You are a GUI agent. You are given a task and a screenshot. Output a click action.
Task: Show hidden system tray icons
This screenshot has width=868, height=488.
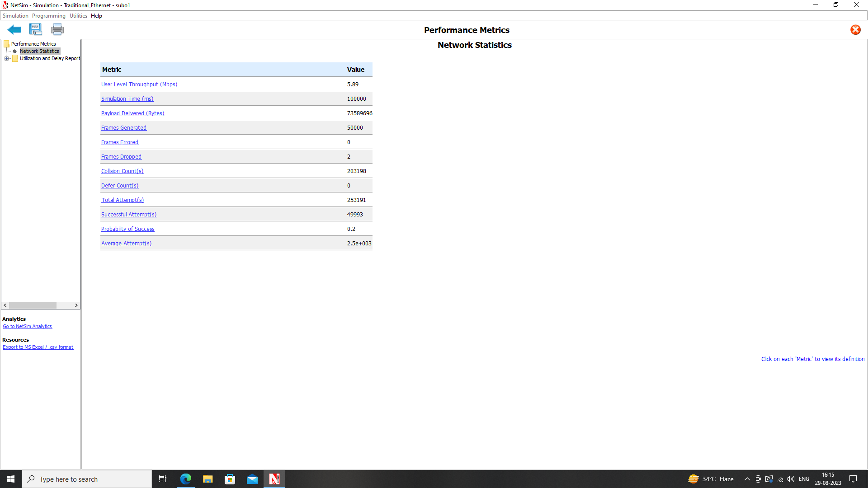click(x=747, y=479)
